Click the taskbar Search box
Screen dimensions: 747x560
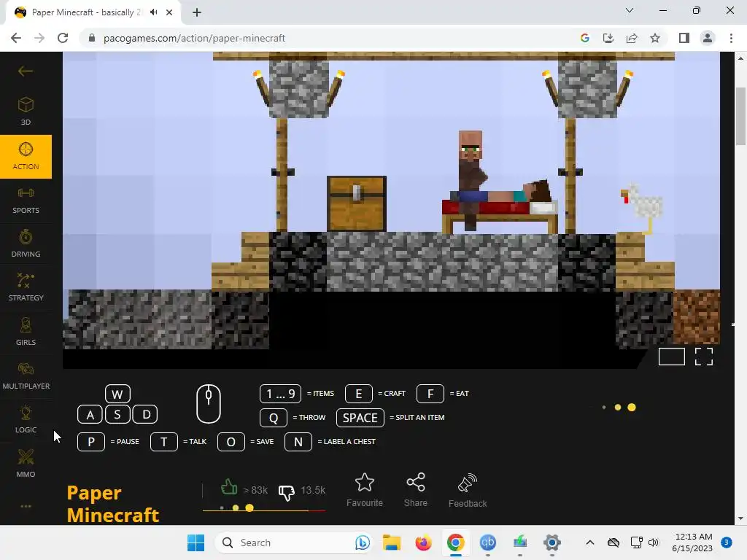coord(293,542)
